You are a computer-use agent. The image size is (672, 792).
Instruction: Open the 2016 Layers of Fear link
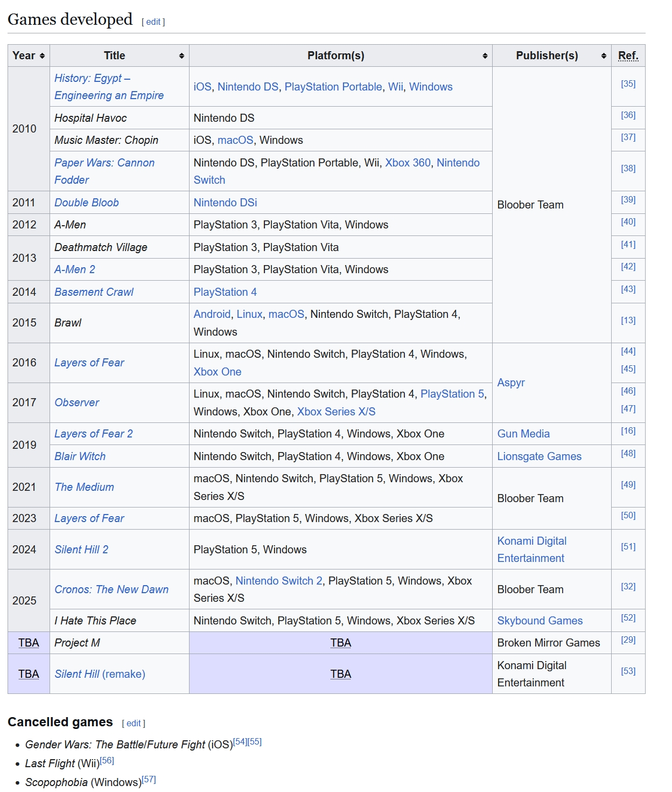[89, 363]
